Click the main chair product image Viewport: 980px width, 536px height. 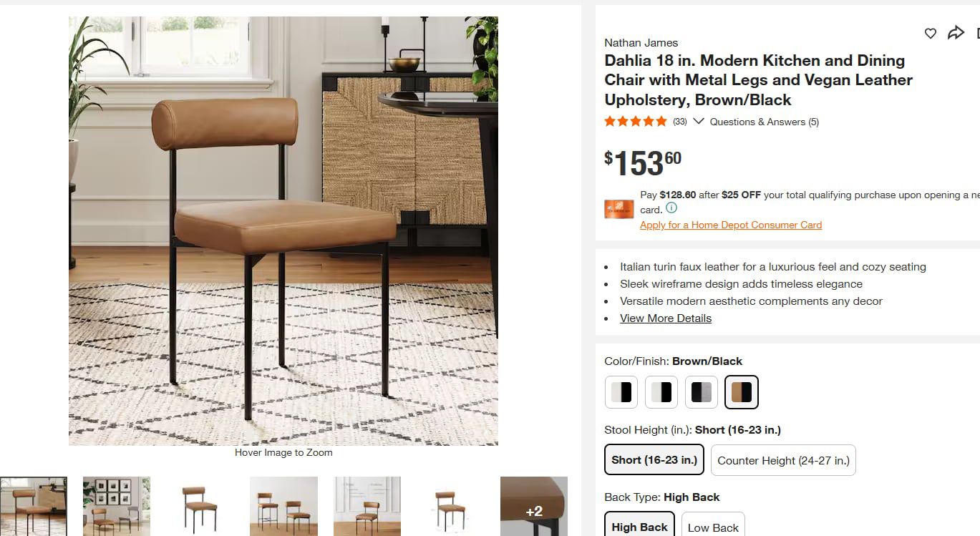pos(283,231)
